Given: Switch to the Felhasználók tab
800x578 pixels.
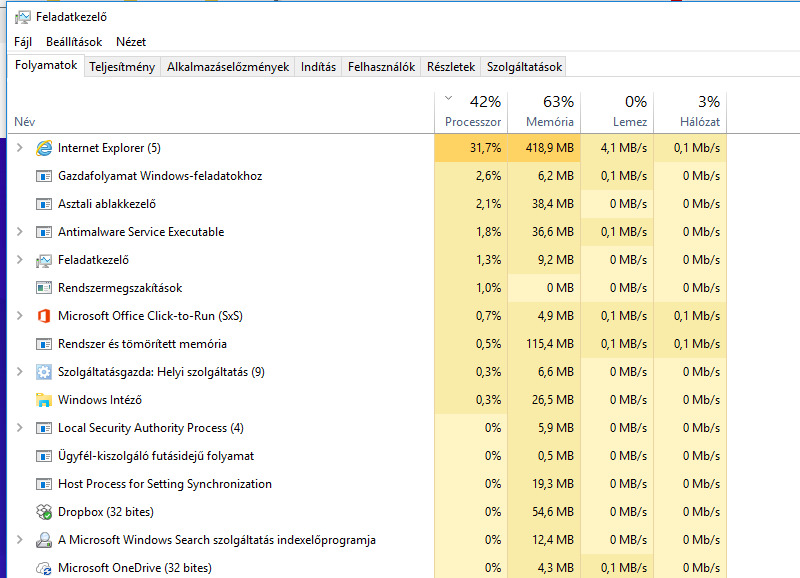Looking at the screenshot, I should (381, 67).
